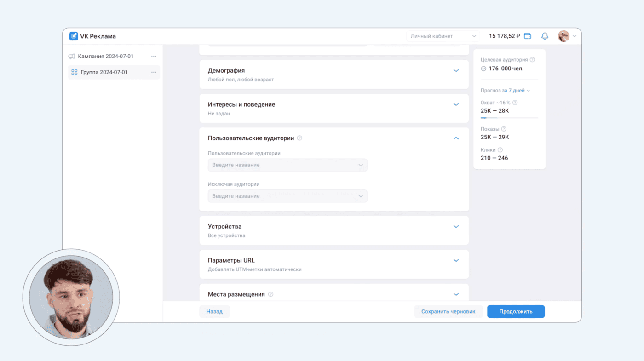Click the 25K — 28K reach value
The width and height of the screenshot is (644, 361).
coord(494,111)
